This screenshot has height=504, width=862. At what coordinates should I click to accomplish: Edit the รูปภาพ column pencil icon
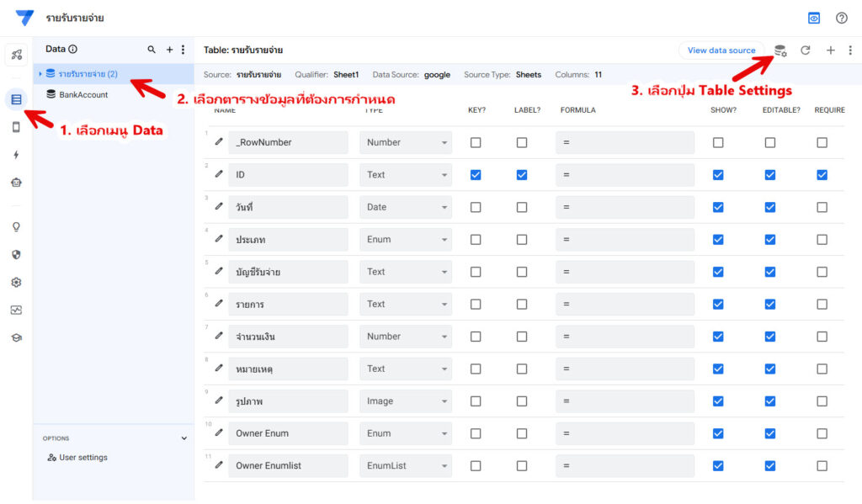point(219,401)
